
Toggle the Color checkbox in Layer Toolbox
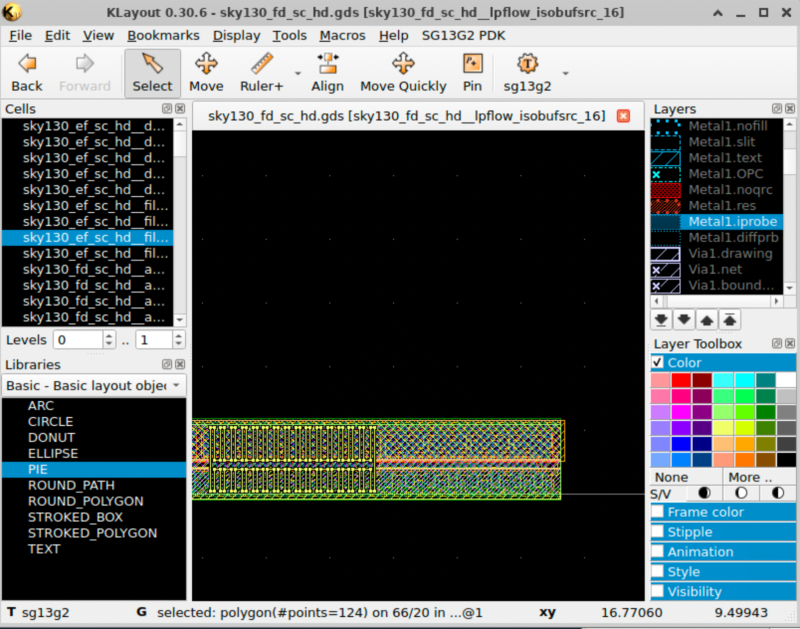point(658,363)
